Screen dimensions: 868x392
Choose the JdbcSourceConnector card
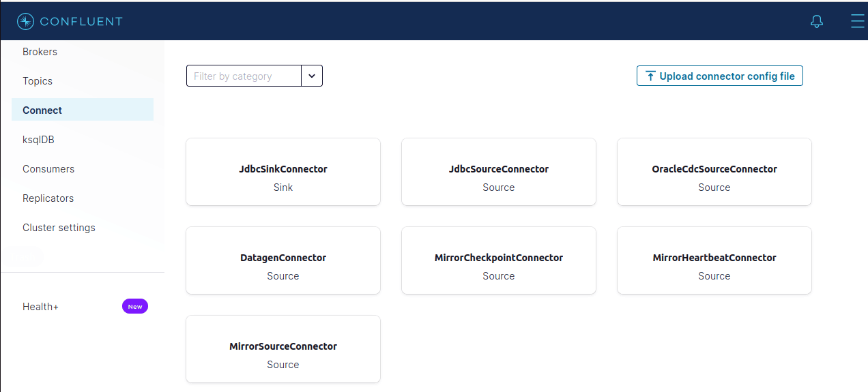coord(499,172)
